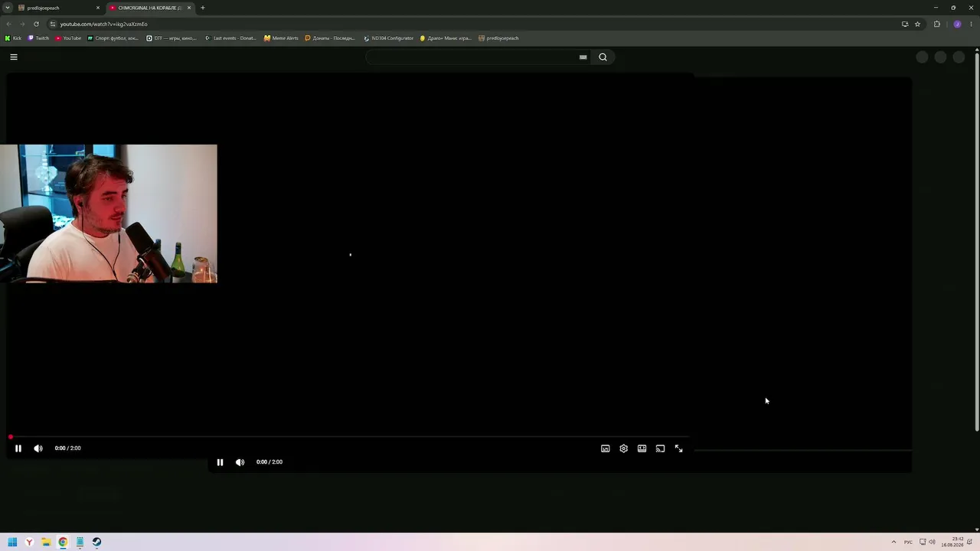Open the on-screen keyboard in search box
Viewport: 980px width, 551px height.
(583, 57)
